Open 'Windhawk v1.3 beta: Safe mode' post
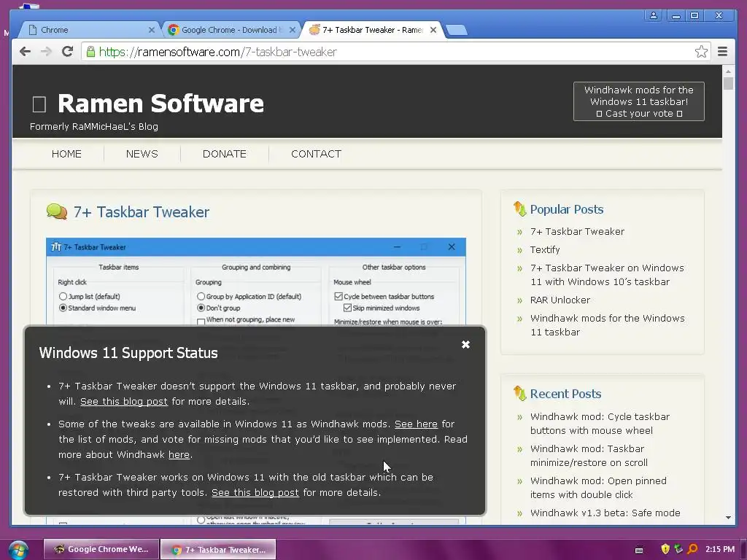Screen dimensions: 747x560 tap(605, 513)
